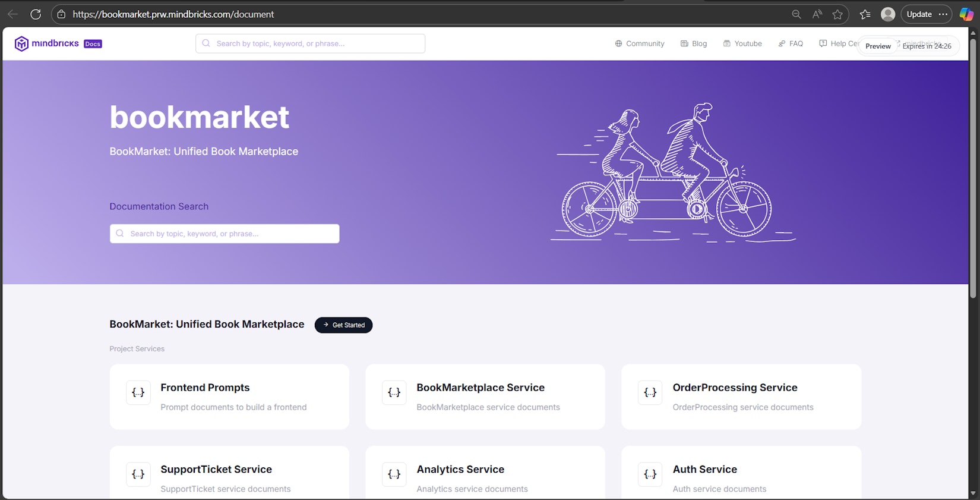Image resolution: width=980 pixels, height=500 pixels.
Task: Open the FAQ navigation link
Action: click(x=791, y=43)
